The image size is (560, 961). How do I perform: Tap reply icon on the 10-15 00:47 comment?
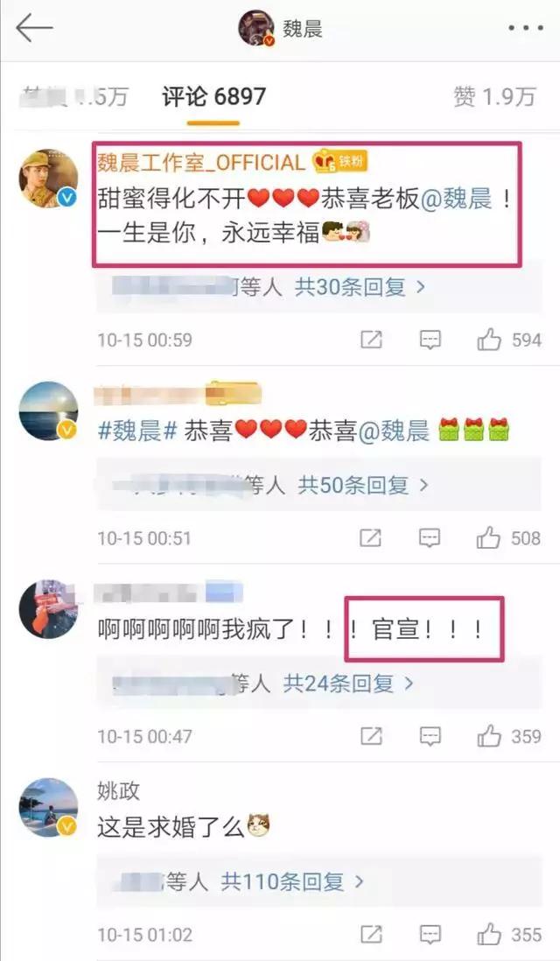tap(430, 736)
